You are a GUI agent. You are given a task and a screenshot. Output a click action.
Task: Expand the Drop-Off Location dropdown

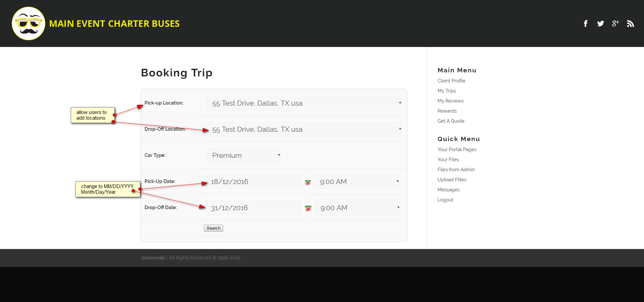pyautogui.click(x=304, y=129)
